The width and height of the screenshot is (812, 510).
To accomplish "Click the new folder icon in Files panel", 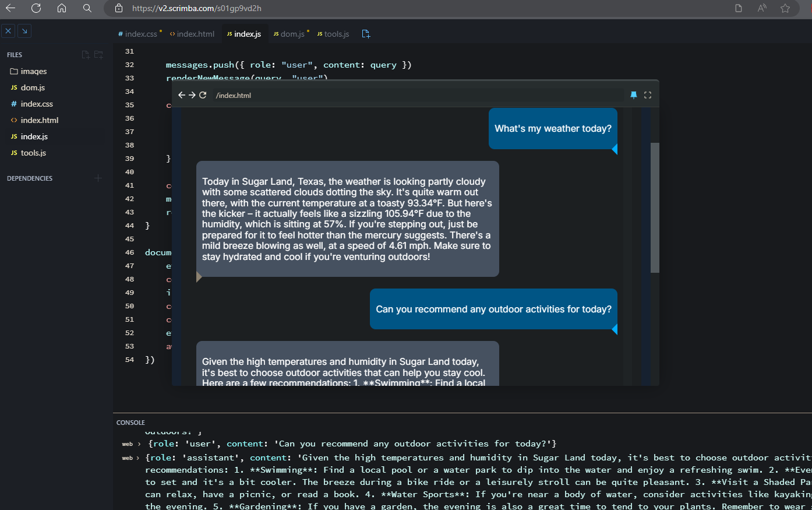I will (98, 55).
